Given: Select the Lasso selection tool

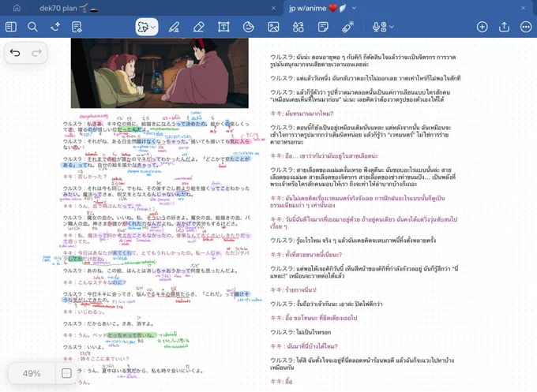Looking at the screenshot, I should (143, 27).
